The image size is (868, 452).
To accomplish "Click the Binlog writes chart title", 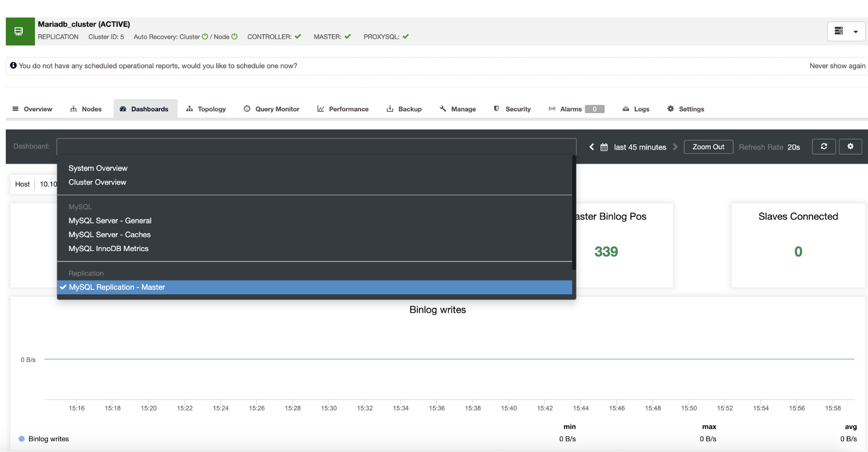I will (438, 310).
